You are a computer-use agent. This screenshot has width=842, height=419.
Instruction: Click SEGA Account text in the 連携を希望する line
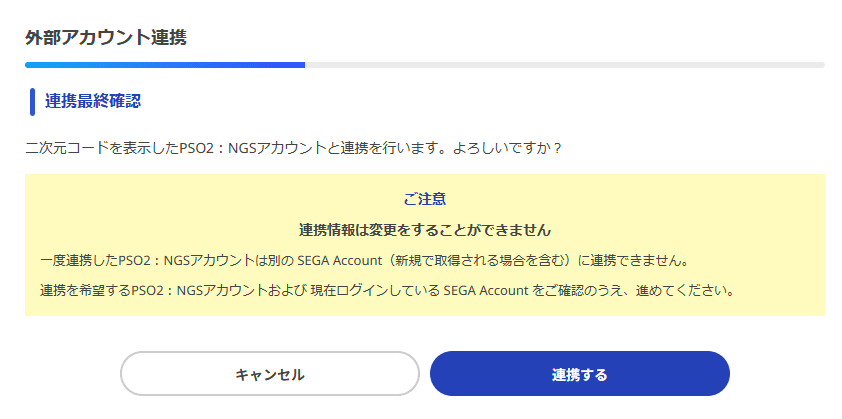pyautogui.click(x=485, y=292)
